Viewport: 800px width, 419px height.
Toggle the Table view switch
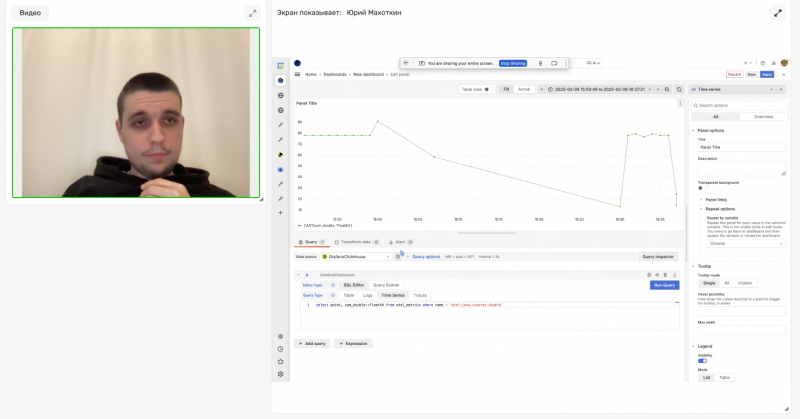[487, 89]
